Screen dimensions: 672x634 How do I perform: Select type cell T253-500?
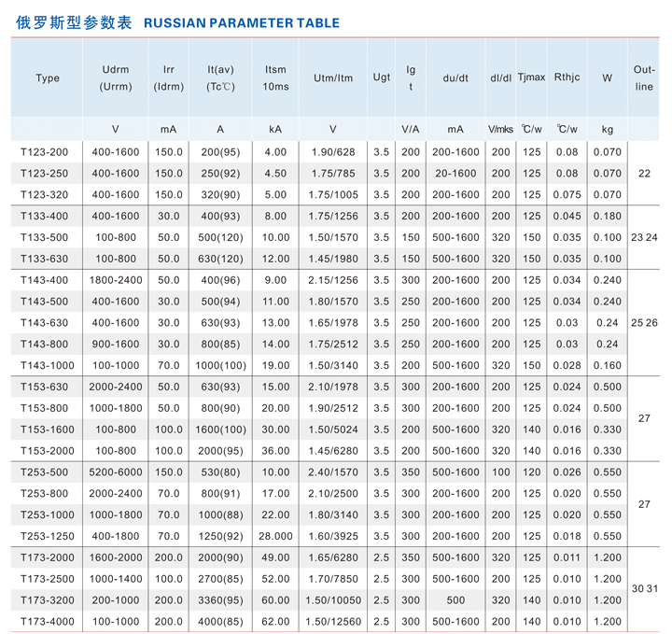45,472
